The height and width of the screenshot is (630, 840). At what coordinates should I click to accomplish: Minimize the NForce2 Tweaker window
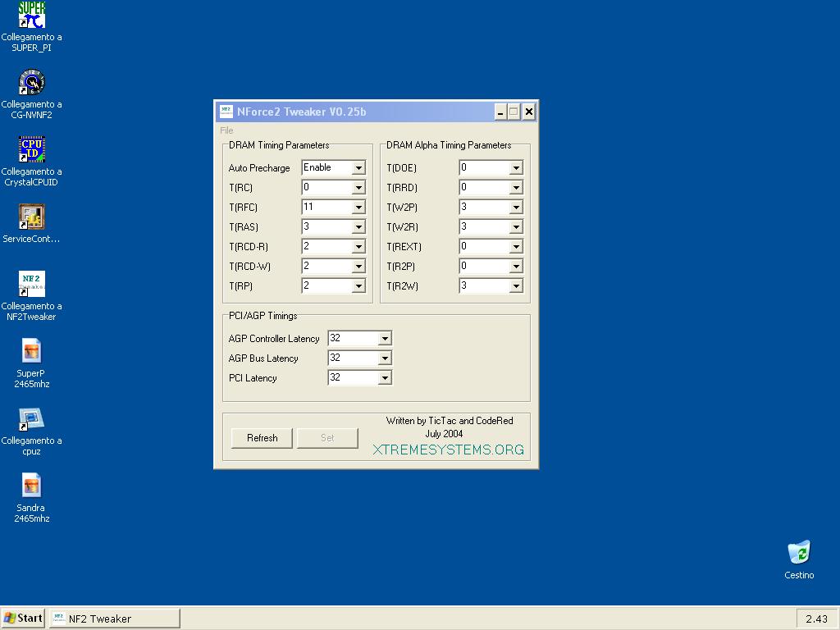(500, 112)
